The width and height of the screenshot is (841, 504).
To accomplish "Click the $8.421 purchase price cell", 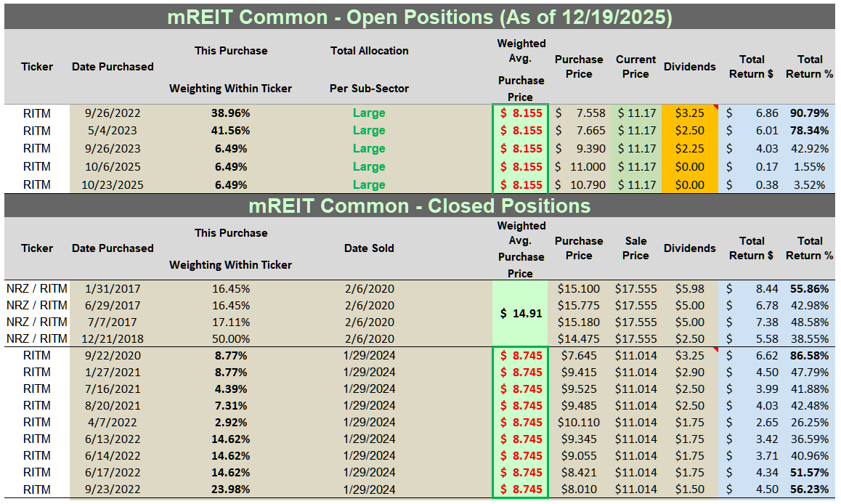I will [579, 472].
